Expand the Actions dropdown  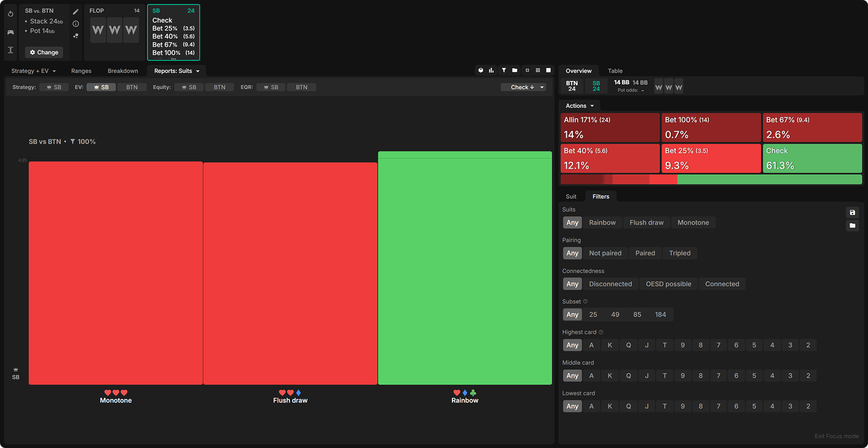coord(579,106)
